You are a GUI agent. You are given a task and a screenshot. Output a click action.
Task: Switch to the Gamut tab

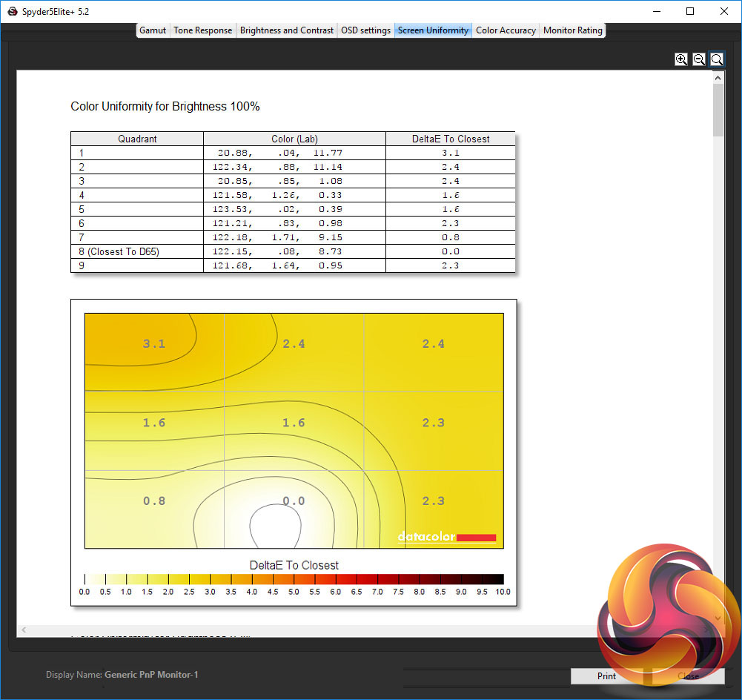pos(153,30)
